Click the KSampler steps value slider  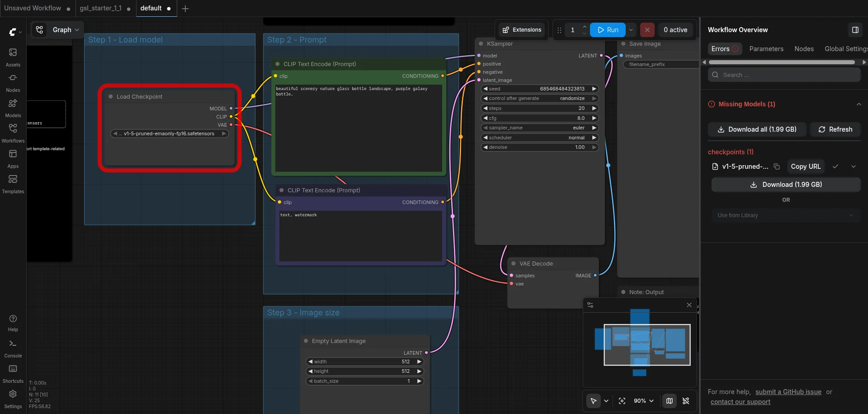coord(540,108)
